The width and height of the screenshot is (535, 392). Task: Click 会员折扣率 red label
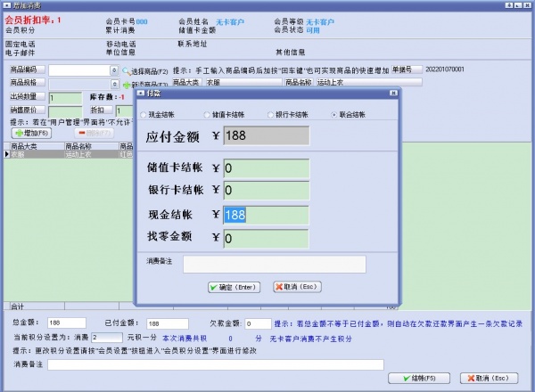click(x=32, y=20)
